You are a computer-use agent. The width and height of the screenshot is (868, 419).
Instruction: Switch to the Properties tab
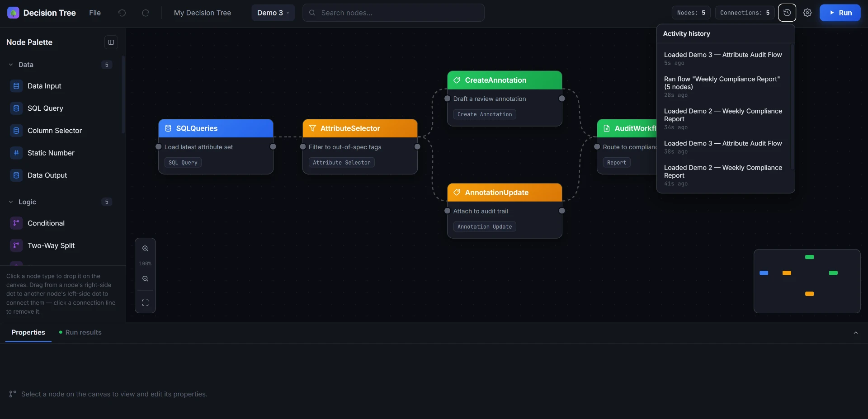coord(28,332)
